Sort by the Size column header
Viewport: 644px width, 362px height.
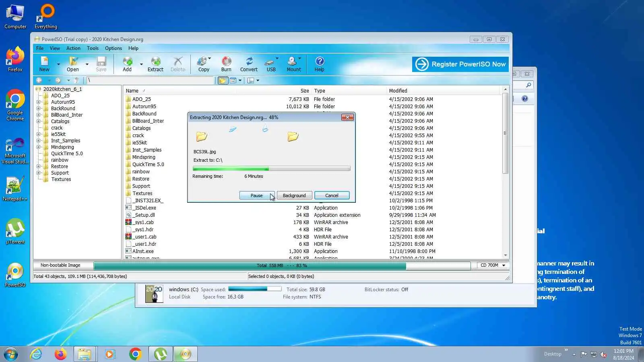305,91
